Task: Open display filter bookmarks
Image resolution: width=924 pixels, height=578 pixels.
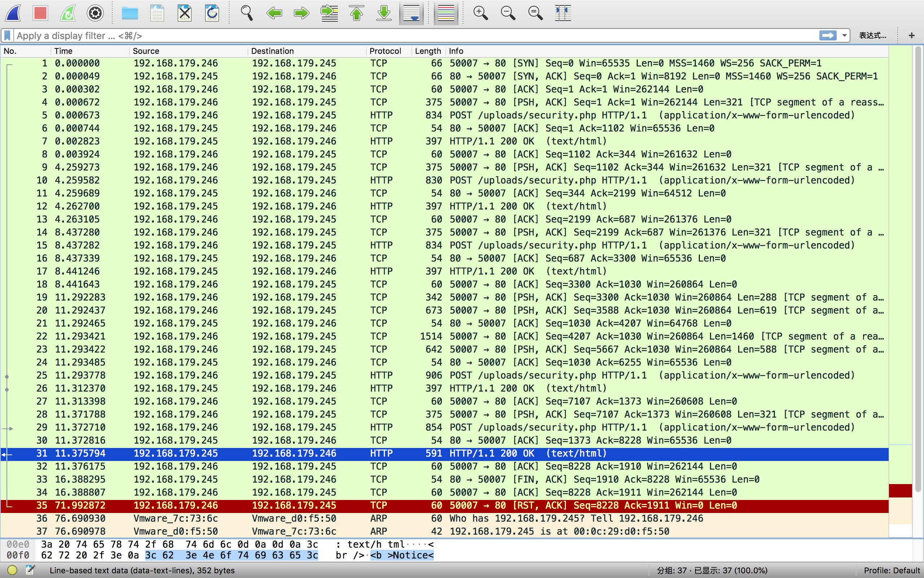Action: [7, 35]
